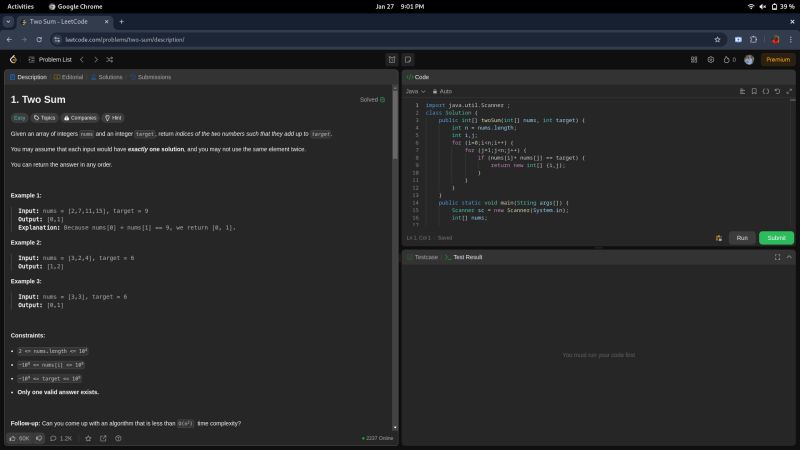Click the icon left of Run
Image resolution: width=800 pixels, height=450 pixels.
pos(719,238)
